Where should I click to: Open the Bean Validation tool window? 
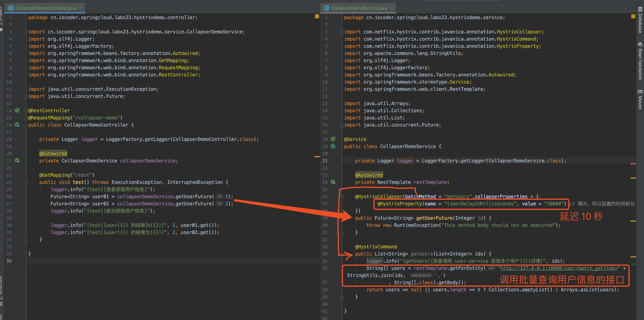[x=640, y=62]
